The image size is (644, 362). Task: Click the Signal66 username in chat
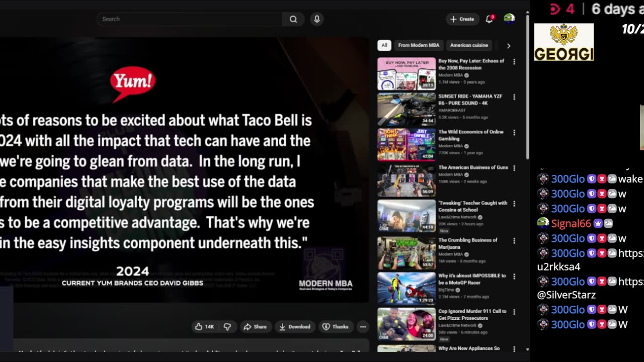tap(571, 223)
